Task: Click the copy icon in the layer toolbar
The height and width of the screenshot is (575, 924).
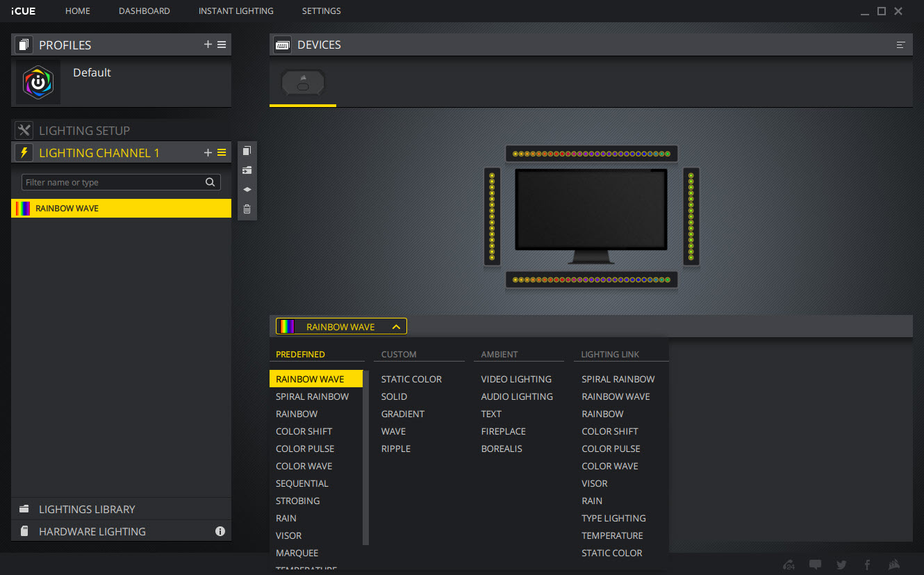Action: pyautogui.click(x=247, y=151)
